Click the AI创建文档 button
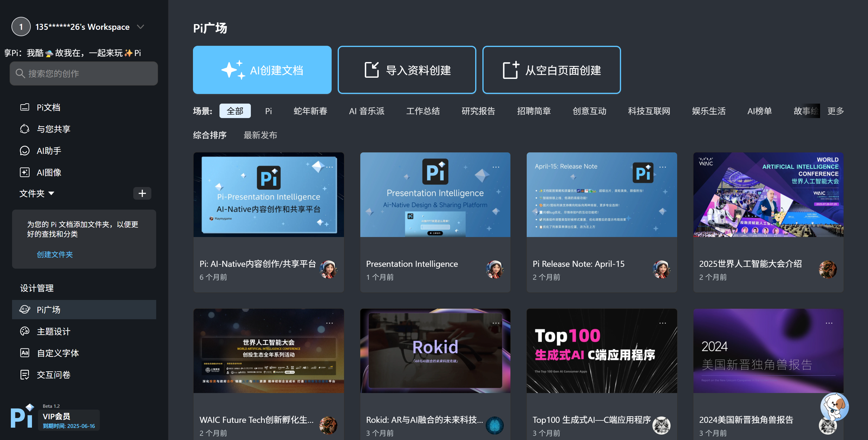868x440 pixels. [262, 70]
